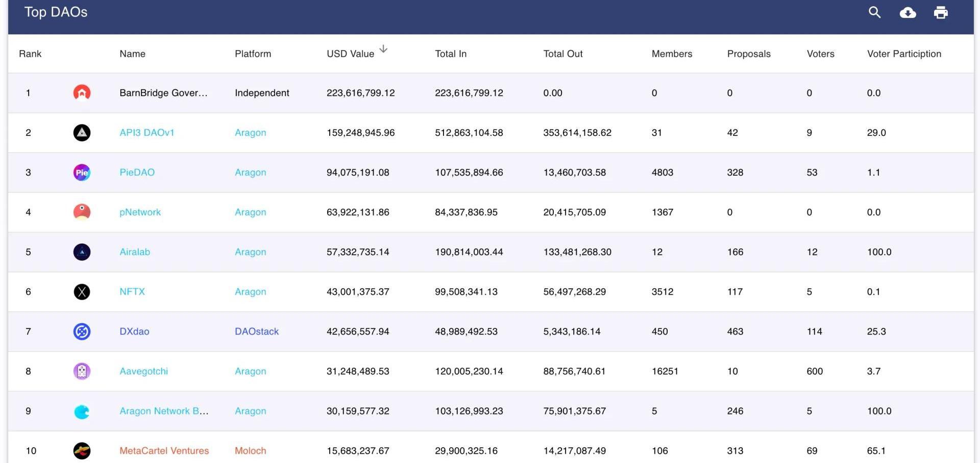Open the Aragon Network B... link
Screen dimensions: 980x463
164,411
